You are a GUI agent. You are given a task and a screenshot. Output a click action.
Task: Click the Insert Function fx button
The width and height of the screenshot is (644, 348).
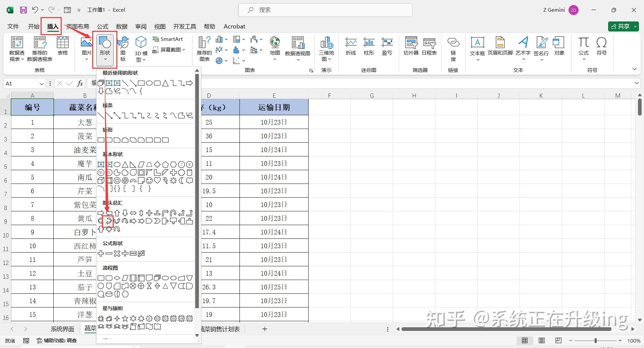80,83
